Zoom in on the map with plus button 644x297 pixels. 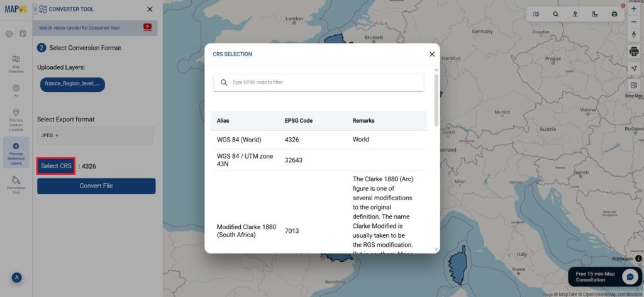click(x=633, y=9)
